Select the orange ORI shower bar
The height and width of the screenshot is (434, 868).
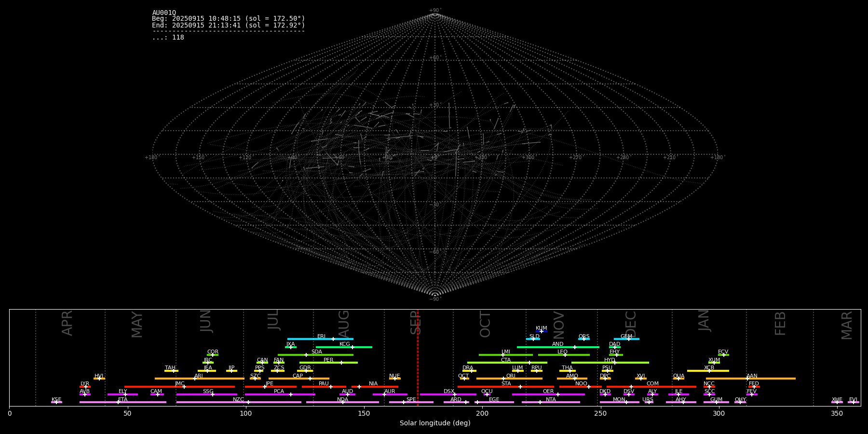[509, 379]
